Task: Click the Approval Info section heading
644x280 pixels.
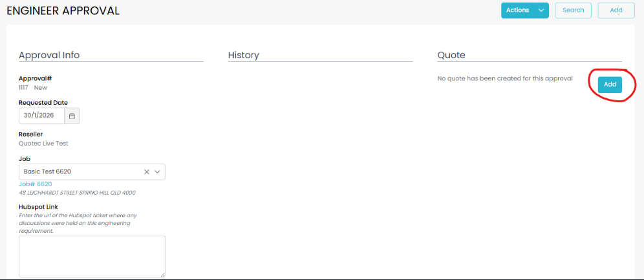Action: [49, 55]
